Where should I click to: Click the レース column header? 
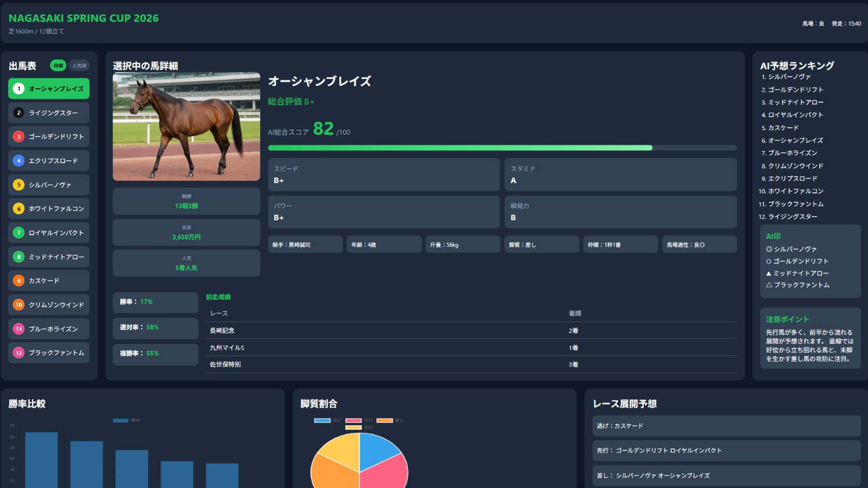(218, 314)
